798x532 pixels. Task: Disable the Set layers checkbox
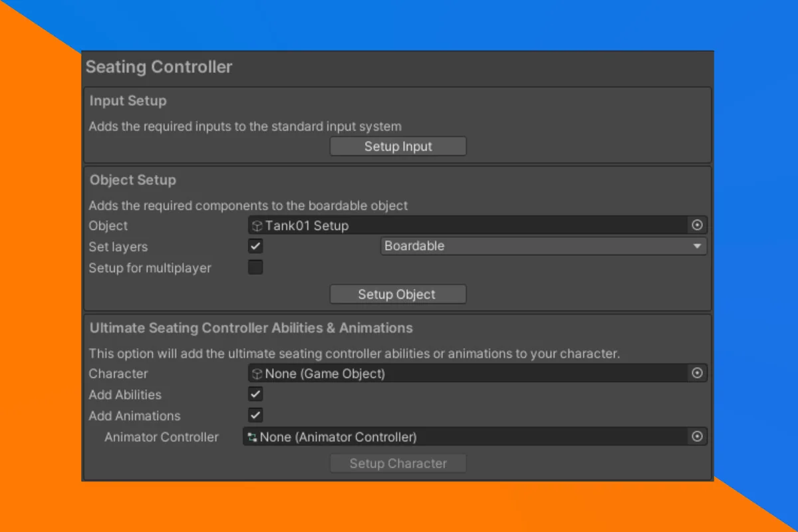pyautogui.click(x=255, y=245)
